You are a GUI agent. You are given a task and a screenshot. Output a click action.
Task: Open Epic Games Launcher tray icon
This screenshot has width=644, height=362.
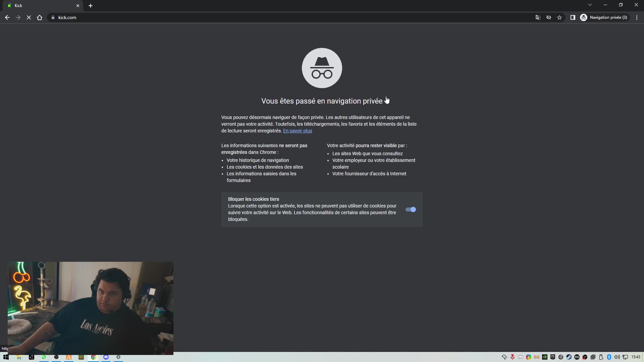(553, 357)
